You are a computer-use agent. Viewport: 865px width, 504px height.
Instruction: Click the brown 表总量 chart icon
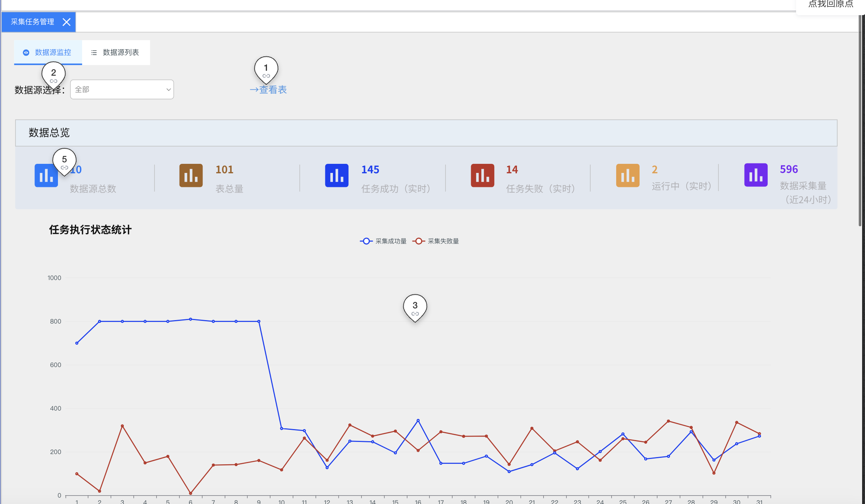tap(191, 175)
